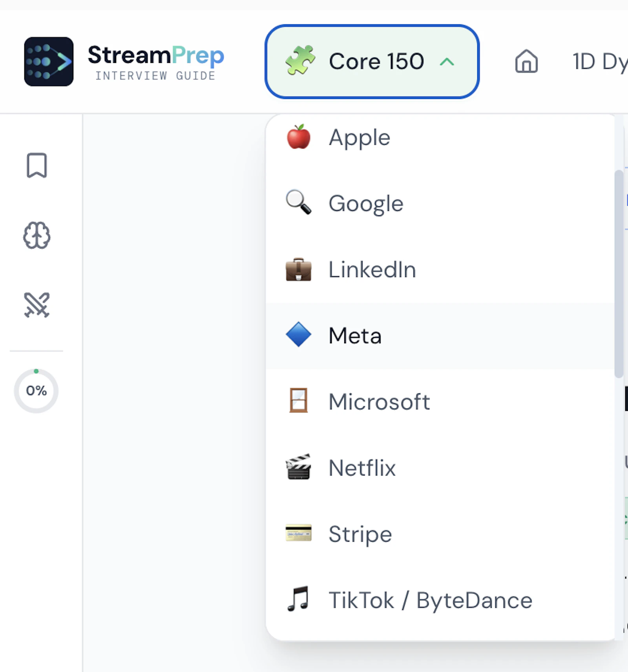Click the StreamPrep logo icon

pos(49,62)
